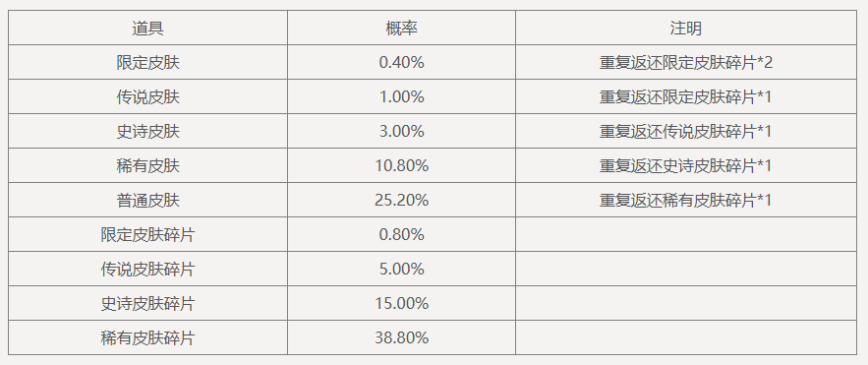Click the 道具 column header

pos(147,28)
